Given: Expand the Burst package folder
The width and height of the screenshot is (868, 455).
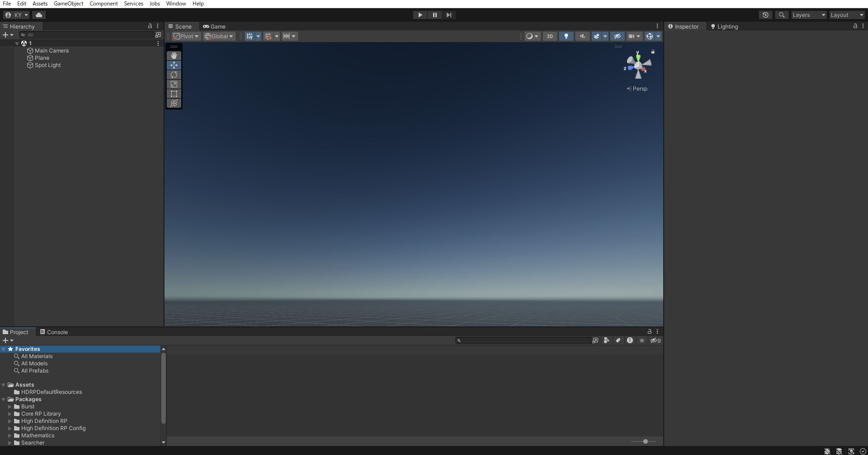Looking at the screenshot, I should click(x=10, y=407).
